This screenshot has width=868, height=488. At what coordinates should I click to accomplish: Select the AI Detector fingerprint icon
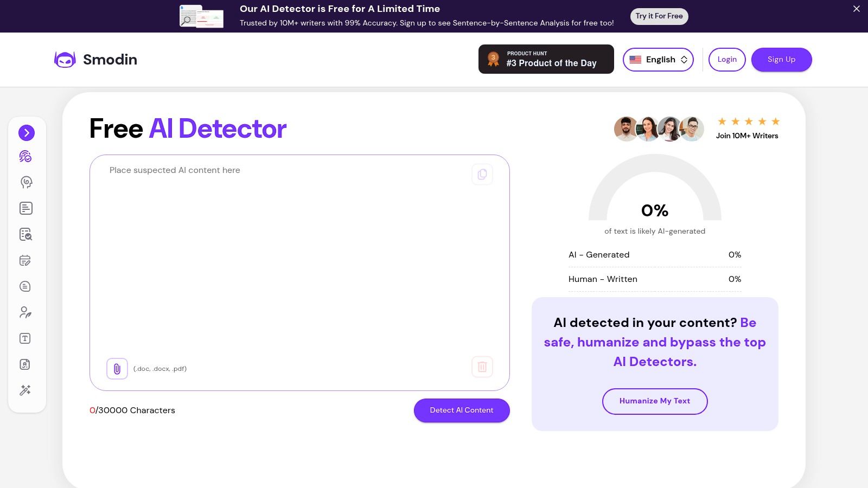(x=25, y=156)
